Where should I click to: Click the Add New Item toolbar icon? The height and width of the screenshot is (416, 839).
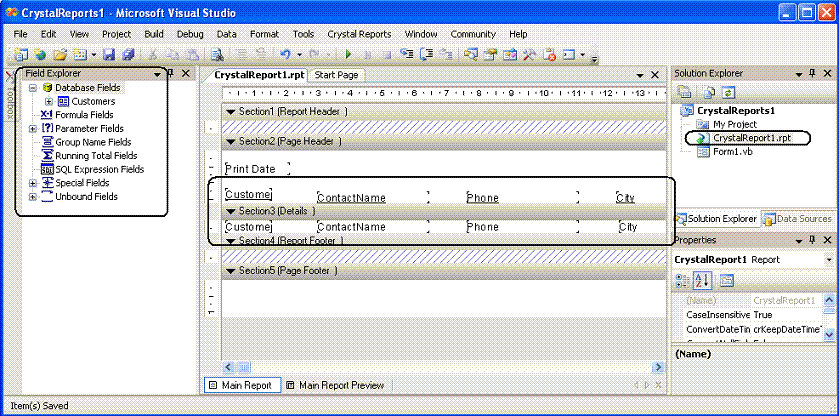[x=80, y=54]
